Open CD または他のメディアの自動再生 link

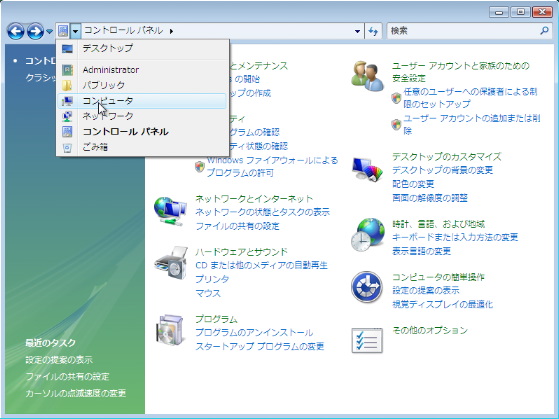pyautogui.click(x=261, y=265)
